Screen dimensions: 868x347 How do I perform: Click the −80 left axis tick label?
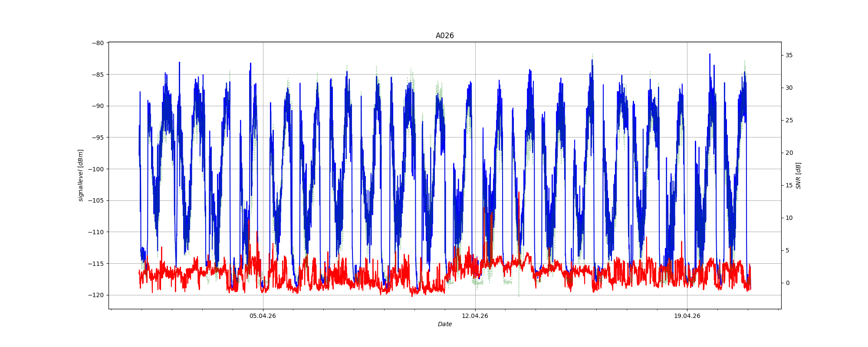pos(98,43)
